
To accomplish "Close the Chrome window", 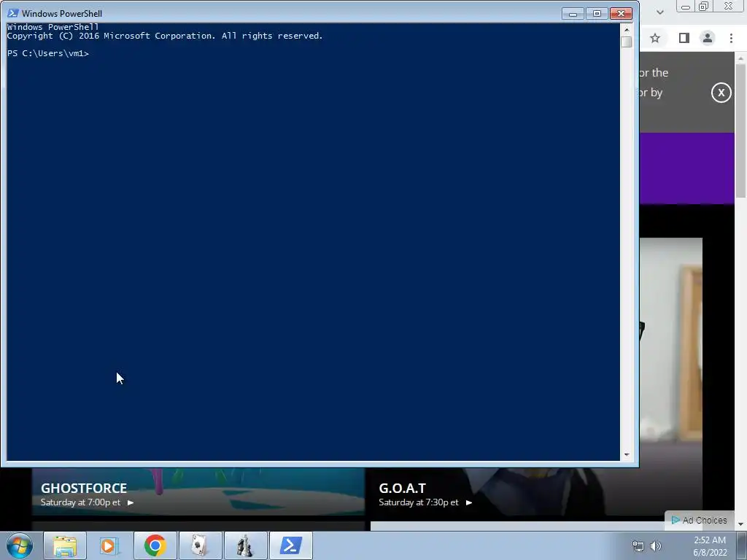I will pos(729,6).
